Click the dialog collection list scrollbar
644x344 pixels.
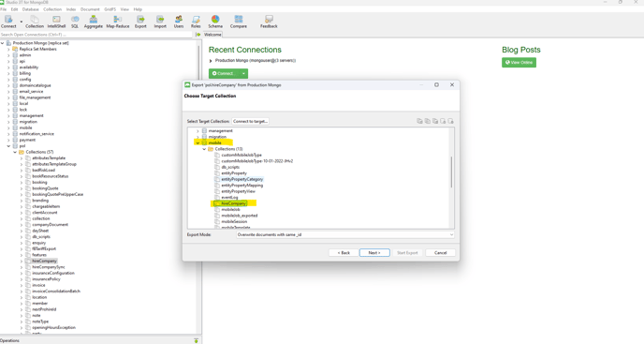(451, 172)
